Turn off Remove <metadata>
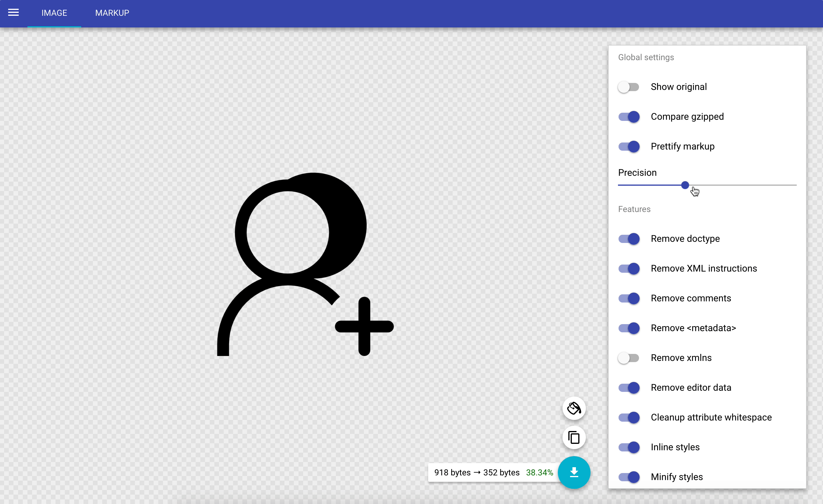Image resolution: width=823 pixels, height=504 pixels. (x=629, y=328)
